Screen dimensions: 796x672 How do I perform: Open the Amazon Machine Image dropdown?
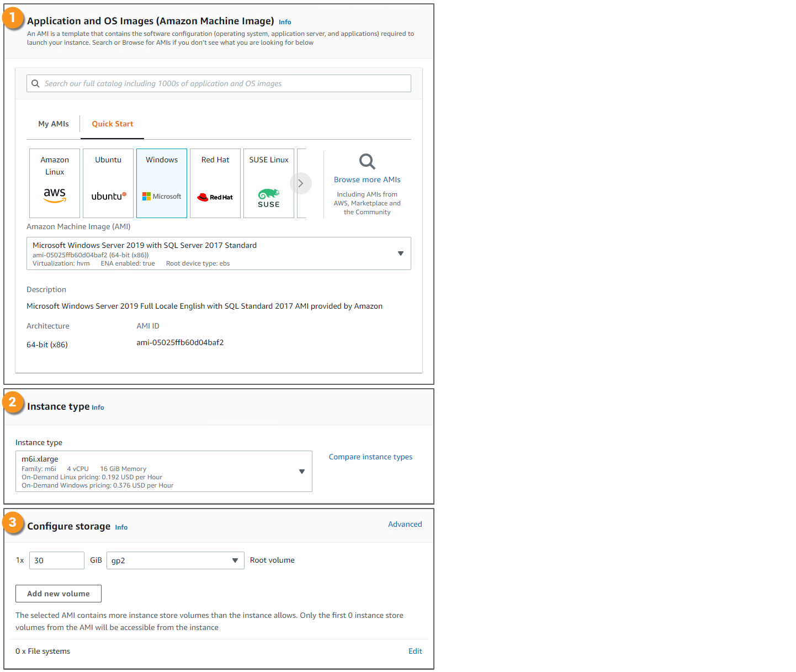click(x=219, y=253)
